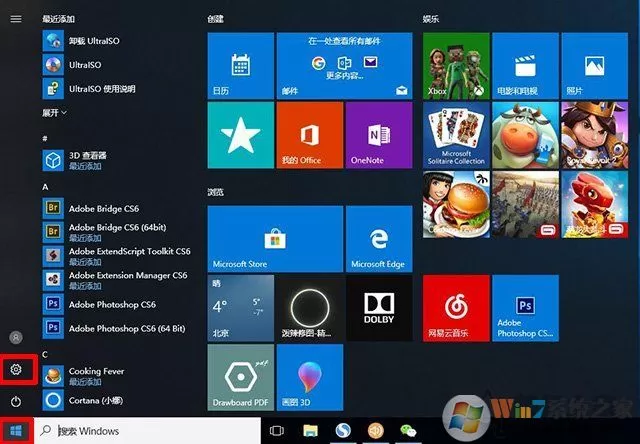Open the user account avatar icon
The width and height of the screenshot is (640, 444).
point(16,337)
